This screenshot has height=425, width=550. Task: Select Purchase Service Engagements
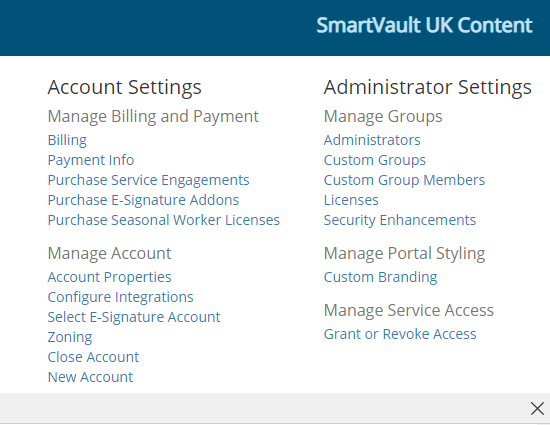148,180
